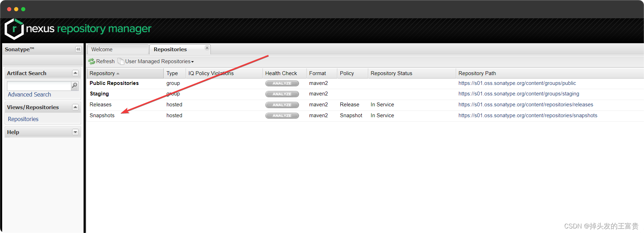Click the Refresh toolbar button

(102, 61)
